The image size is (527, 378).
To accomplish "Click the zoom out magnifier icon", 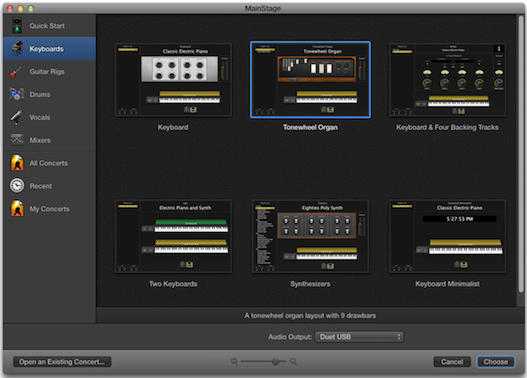I will pyautogui.click(x=234, y=362).
